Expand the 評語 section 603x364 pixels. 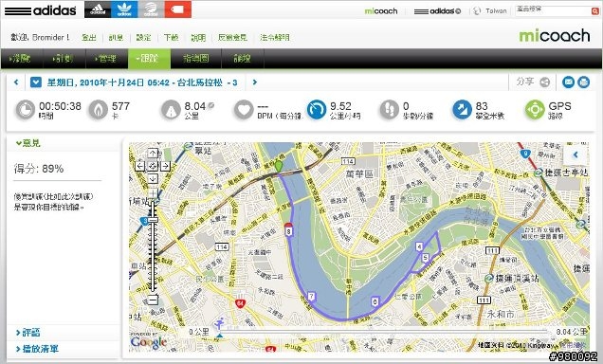(x=28, y=333)
